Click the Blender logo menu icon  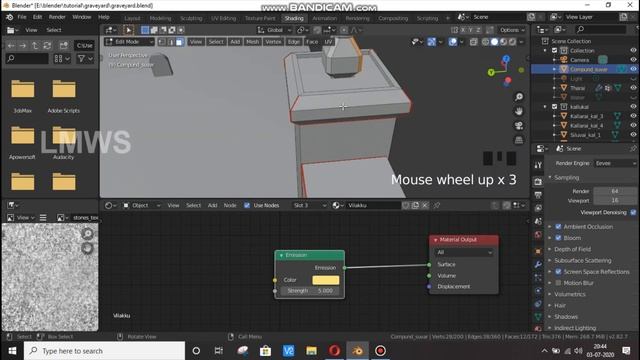point(9,17)
